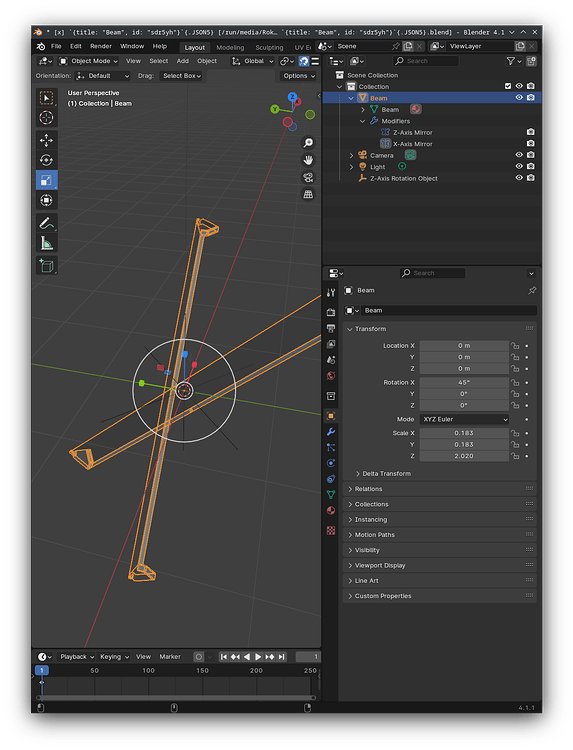
Task: Open the Edit menu
Action: pyautogui.click(x=76, y=46)
